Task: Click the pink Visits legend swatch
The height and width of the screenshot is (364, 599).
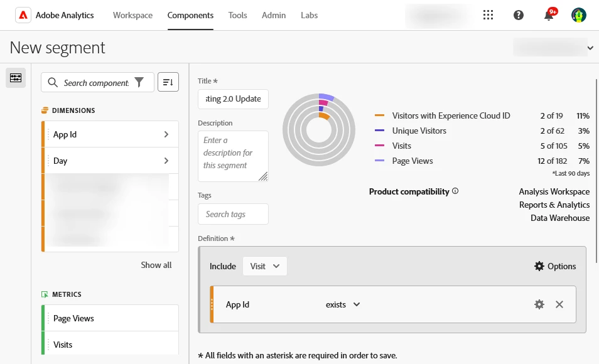Action: tap(379, 146)
